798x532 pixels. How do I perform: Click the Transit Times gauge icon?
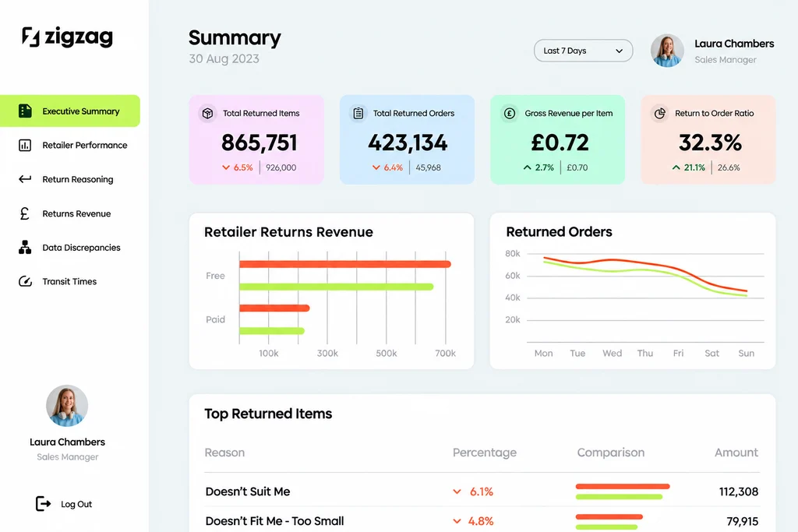25,281
